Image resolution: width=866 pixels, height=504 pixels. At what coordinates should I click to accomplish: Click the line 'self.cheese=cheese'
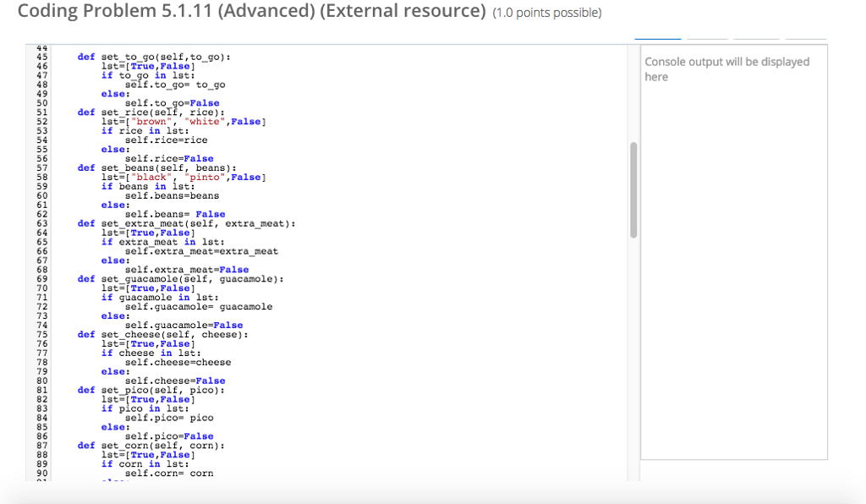pos(178,363)
